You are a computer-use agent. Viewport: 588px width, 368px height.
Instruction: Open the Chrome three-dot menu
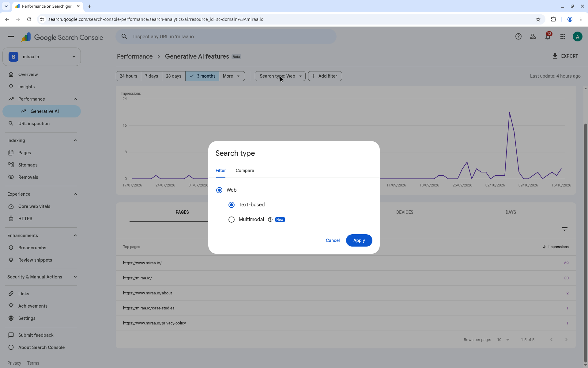pyautogui.click(x=581, y=19)
